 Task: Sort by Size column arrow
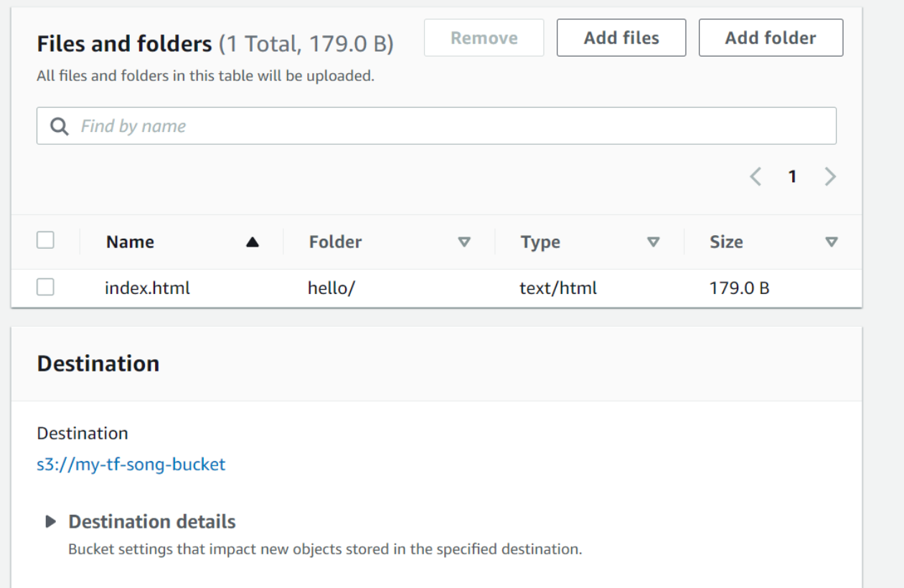[832, 242]
